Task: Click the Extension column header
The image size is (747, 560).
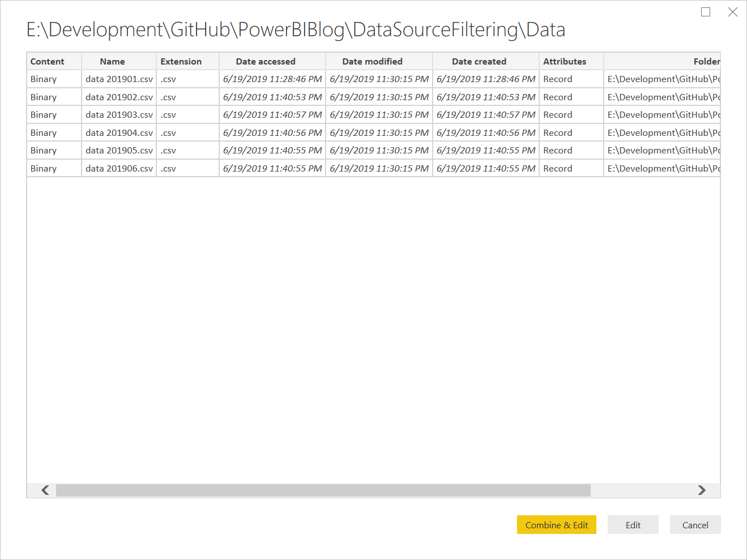Action: pyautogui.click(x=181, y=61)
